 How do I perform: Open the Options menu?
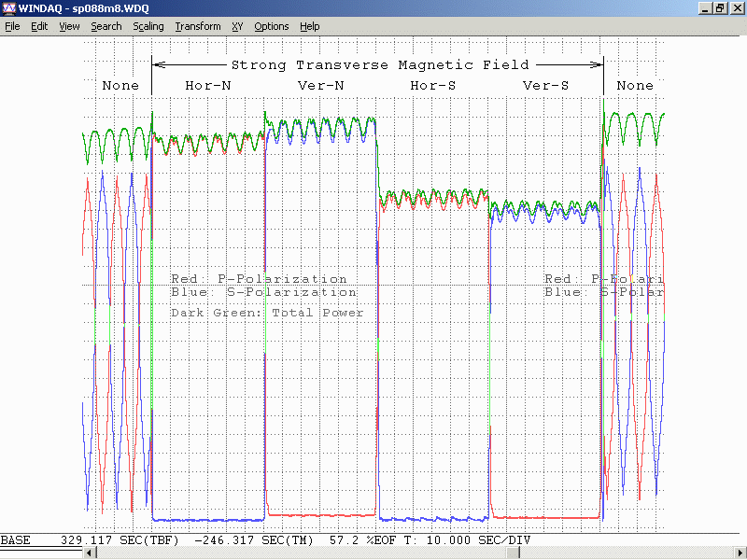271,26
